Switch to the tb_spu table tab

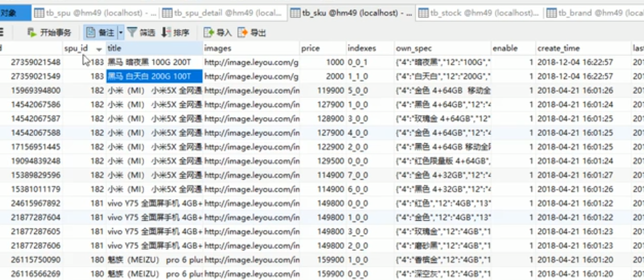tap(95, 13)
